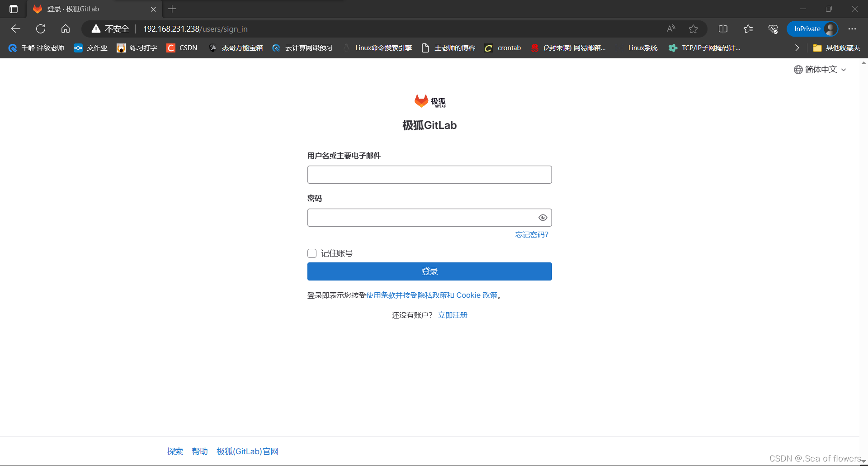Image resolution: width=868 pixels, height=466 pixels.
Task: Open 使用条款并接受隐私政策和 Cookie 政策 link
Action: pyautogui.click(x=432, y=295)
